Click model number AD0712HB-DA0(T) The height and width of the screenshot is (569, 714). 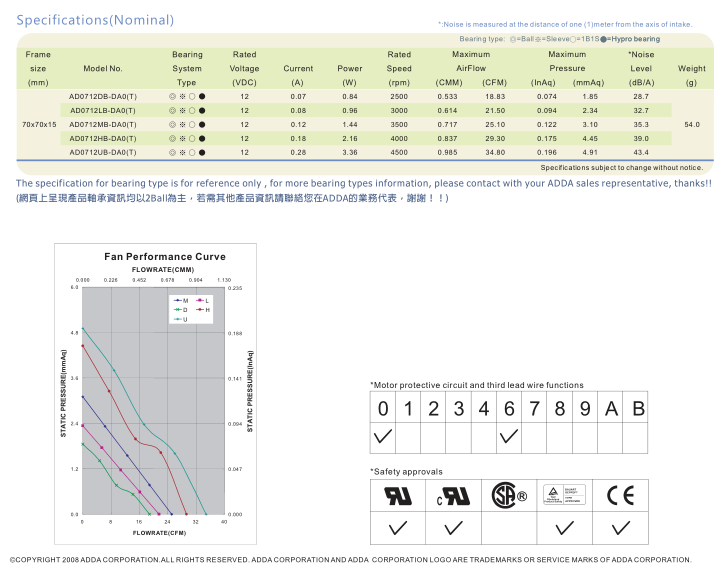(x=103, y=138)
